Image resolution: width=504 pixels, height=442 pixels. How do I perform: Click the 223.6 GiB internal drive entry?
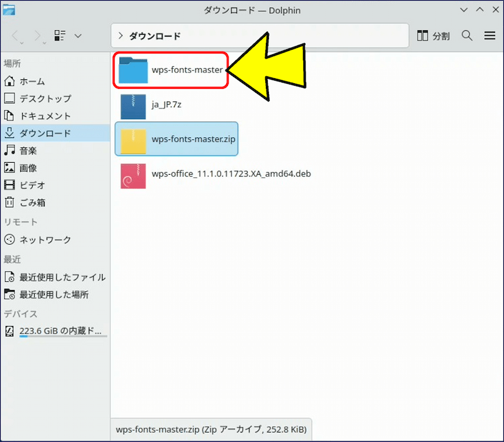click(x=60, y=331)
